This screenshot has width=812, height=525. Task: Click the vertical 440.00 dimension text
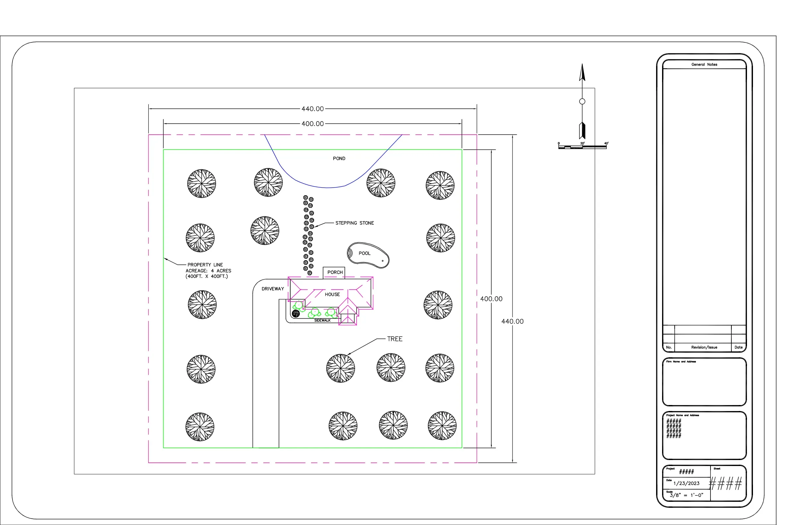512,321
